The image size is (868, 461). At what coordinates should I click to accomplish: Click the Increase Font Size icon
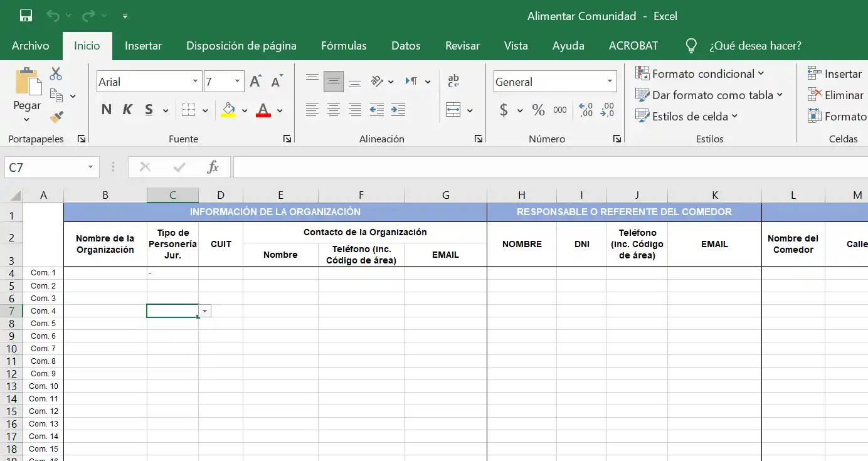click(x=255, y=82)
